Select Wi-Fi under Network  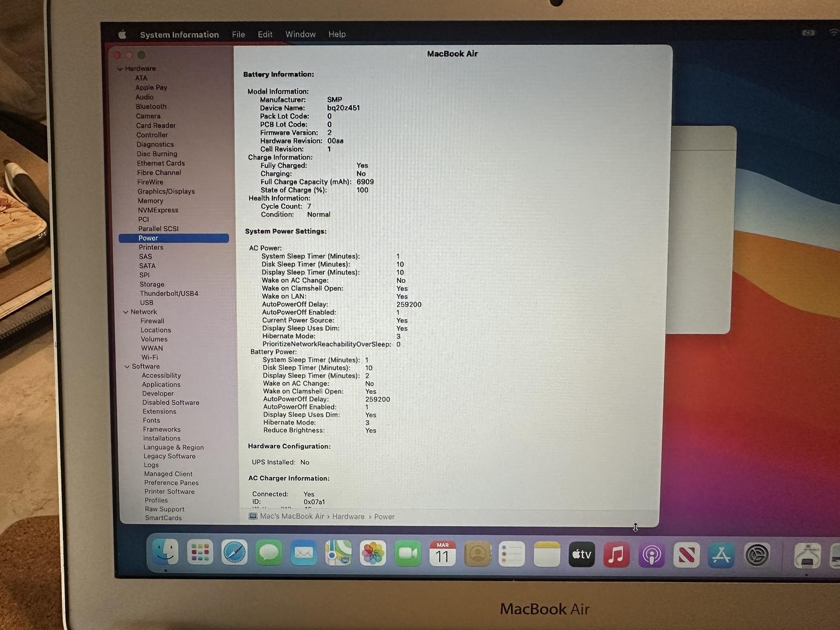tap(149, 358)
